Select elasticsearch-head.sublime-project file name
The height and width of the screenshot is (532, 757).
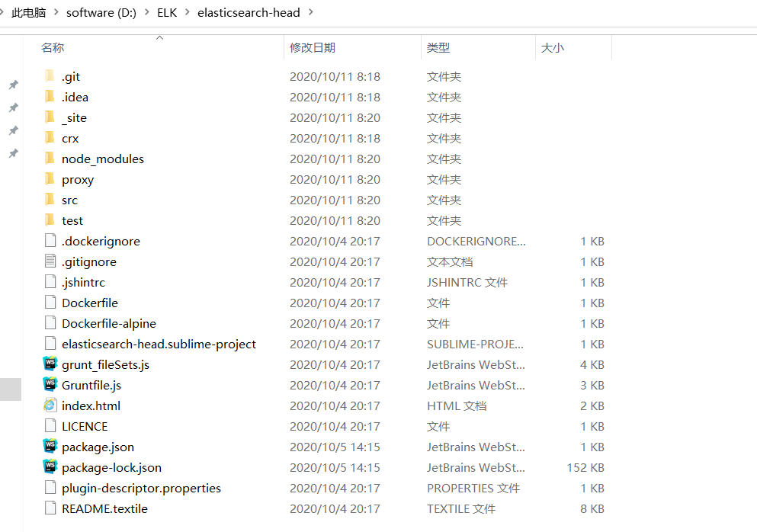coord(159,345)
